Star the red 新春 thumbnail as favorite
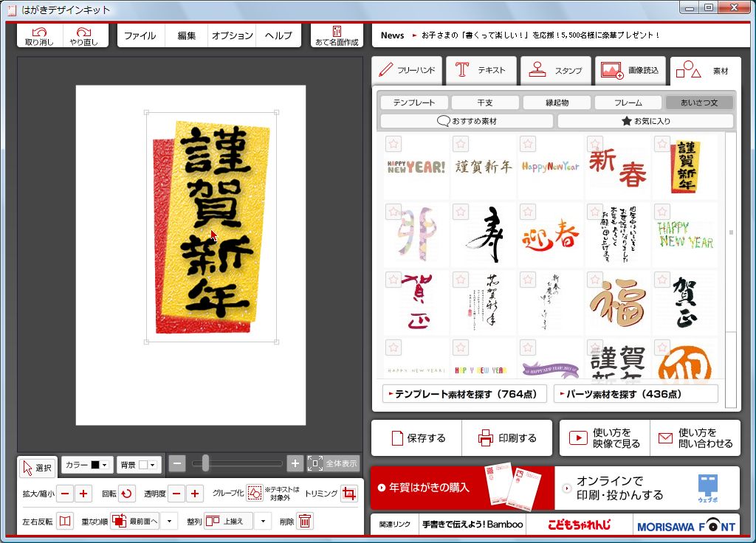756x543 pixels. (x=595, y=144)
